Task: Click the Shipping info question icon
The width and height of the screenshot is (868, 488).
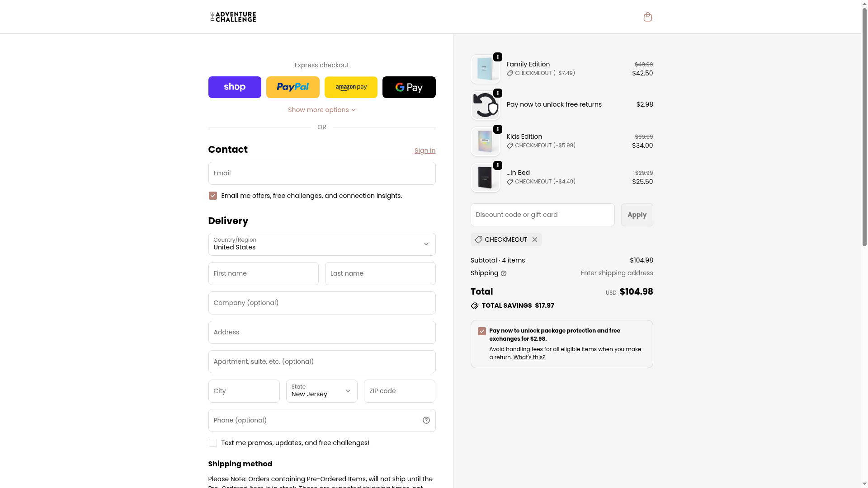Action: point(504,273)
